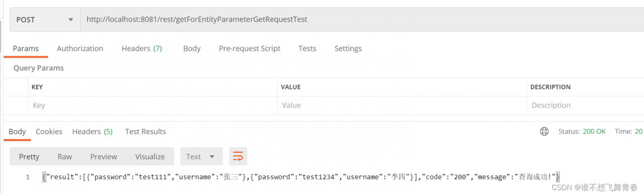644x195 pixels.
Task: Open the Headers (7) request tab
Action: [142, 48]
